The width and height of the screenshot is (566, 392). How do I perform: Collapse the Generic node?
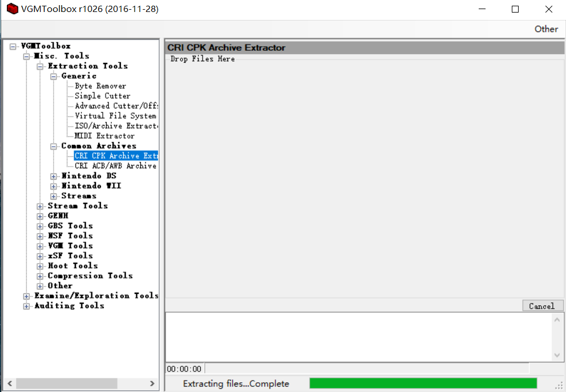[54, 76]
